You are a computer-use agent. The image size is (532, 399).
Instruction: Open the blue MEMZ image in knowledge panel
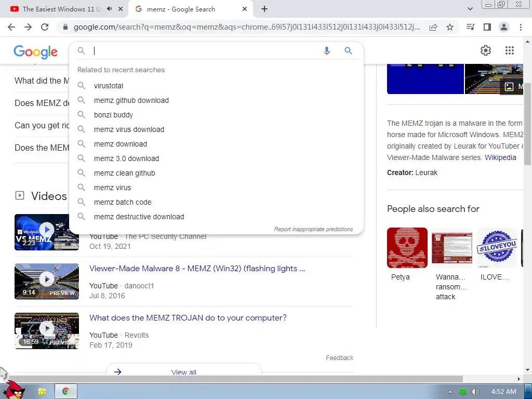425,79
